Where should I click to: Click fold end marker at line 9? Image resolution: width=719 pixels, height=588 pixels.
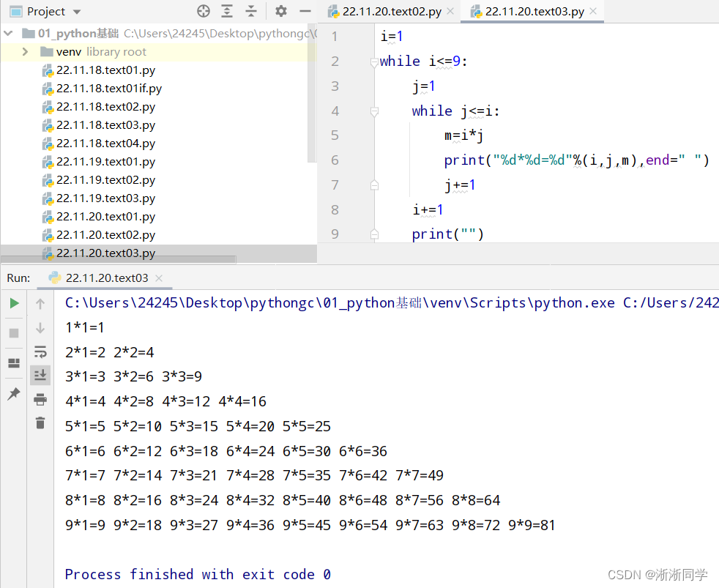[374, 234]
